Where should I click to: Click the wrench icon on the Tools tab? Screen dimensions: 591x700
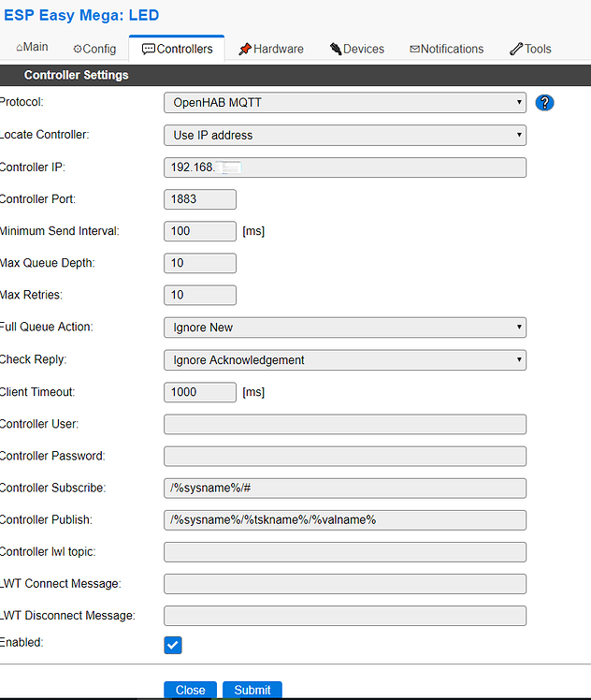pos(516,49)
